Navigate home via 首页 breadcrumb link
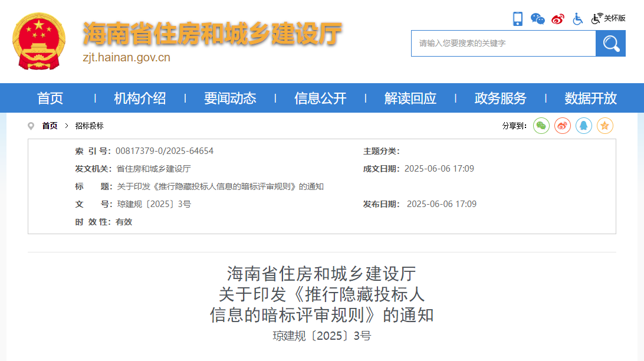This screenshot has width=644, height=361. click(50, 126)
